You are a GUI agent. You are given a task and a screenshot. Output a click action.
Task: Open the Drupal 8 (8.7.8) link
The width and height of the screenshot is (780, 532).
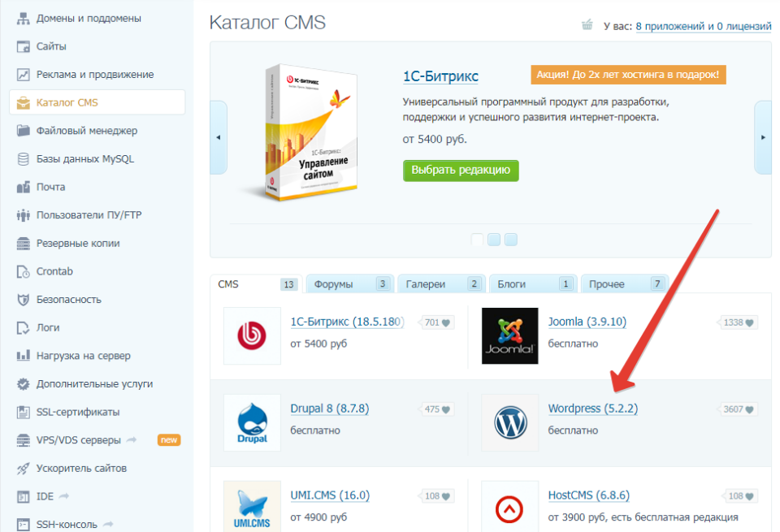[x=329, y=409]
